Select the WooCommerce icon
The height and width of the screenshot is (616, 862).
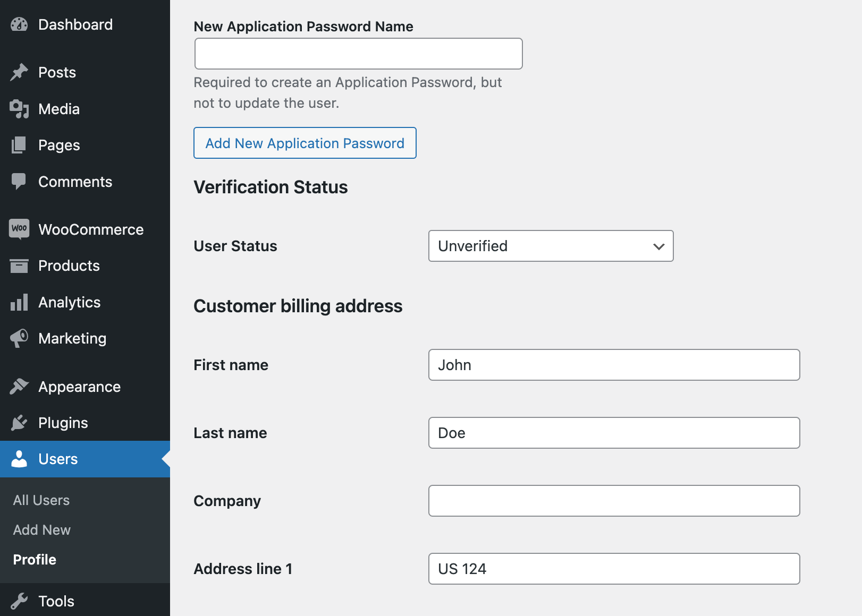point(19,229)
